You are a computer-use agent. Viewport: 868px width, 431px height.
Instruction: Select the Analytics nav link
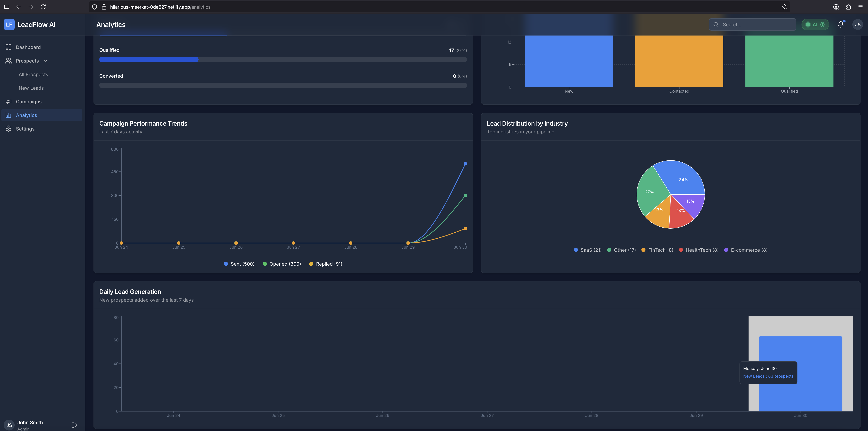click(x=26, y=115)
